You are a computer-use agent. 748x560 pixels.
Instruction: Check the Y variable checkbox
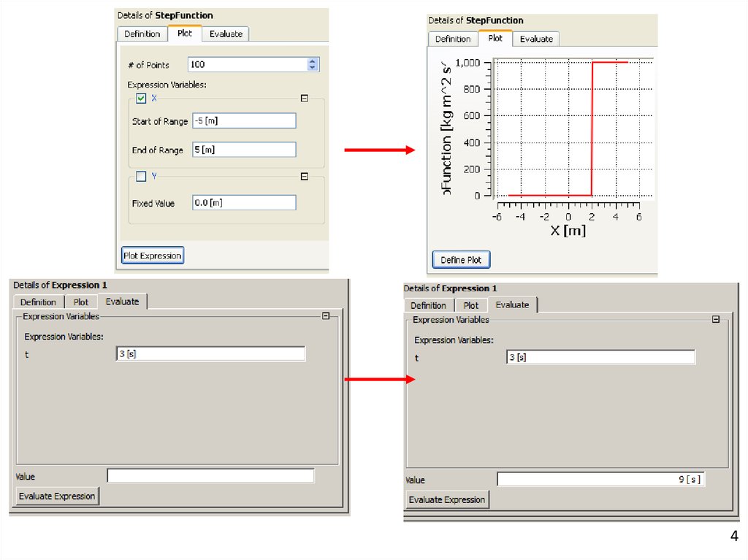[x=142, y=176]
